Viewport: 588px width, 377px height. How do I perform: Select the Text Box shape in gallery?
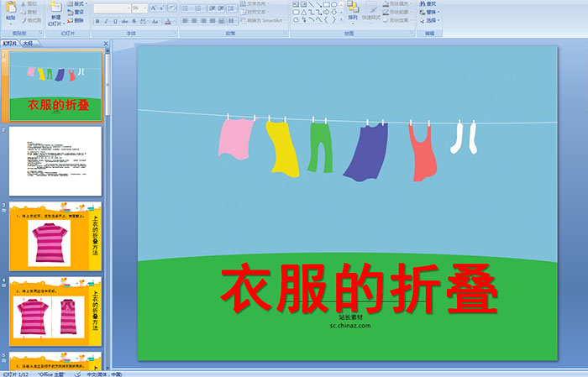(x=296, y=4)
